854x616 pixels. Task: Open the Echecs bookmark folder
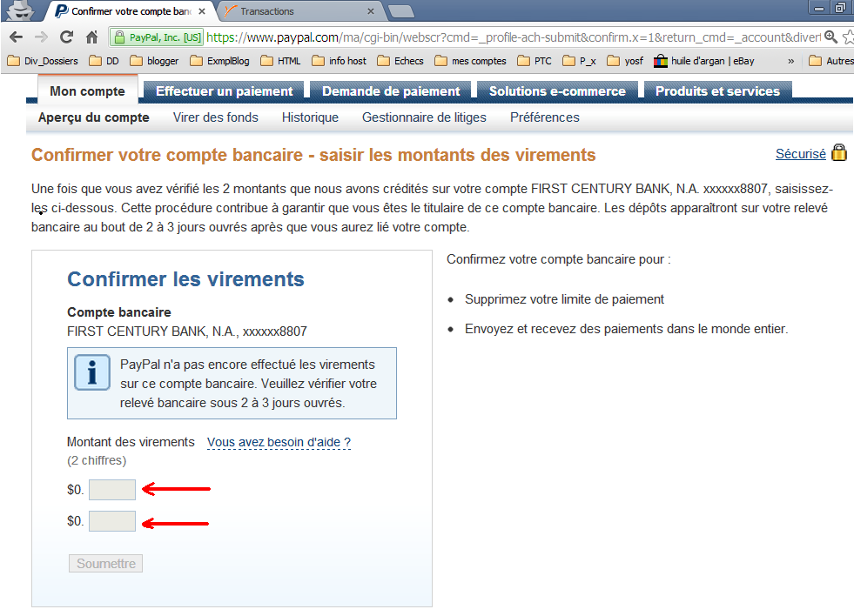tap(400, 61)
